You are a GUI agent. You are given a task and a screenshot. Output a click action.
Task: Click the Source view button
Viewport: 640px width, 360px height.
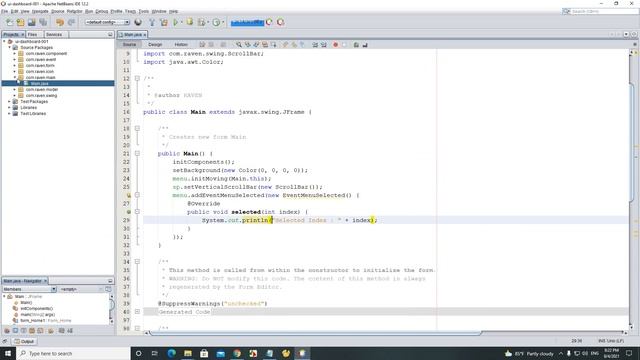129,44
